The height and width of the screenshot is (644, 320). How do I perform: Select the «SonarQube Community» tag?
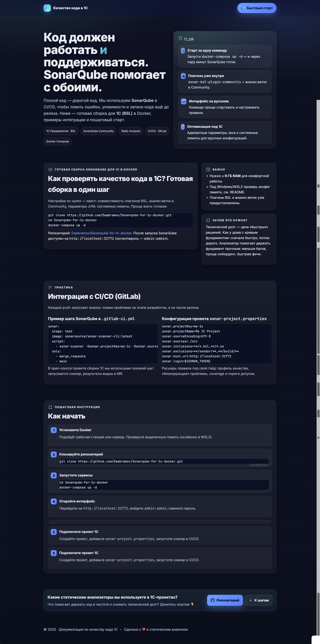coord(98,131)
